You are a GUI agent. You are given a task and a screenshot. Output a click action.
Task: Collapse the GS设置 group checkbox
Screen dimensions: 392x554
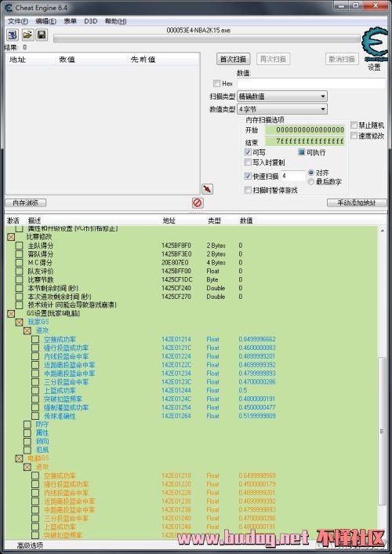point(11,313)
